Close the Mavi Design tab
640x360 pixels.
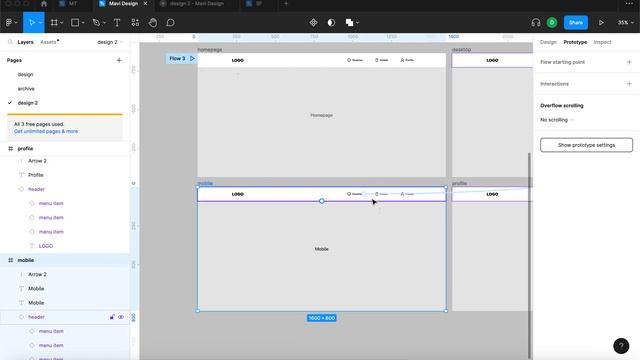click(x=145, y=4)
